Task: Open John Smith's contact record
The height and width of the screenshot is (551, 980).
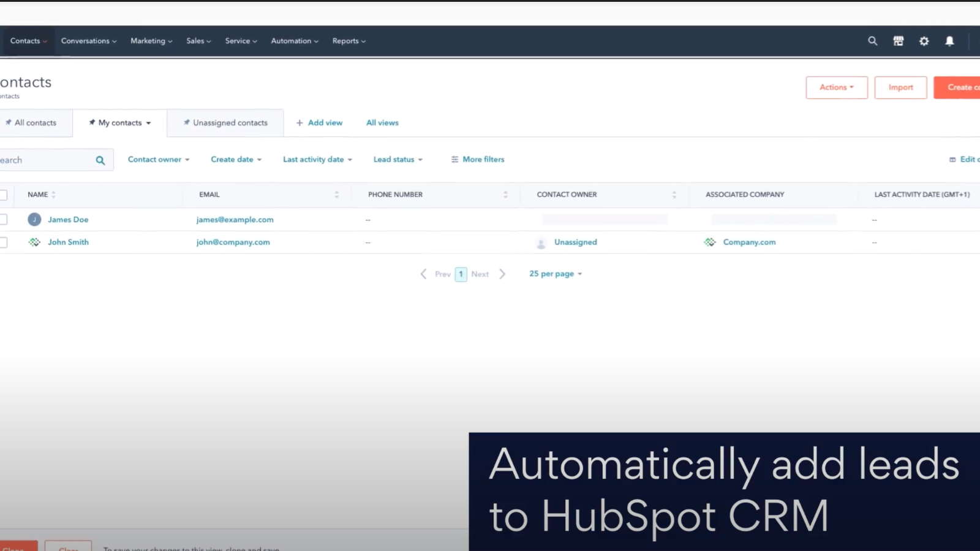Action: click(x=68, y=242)
